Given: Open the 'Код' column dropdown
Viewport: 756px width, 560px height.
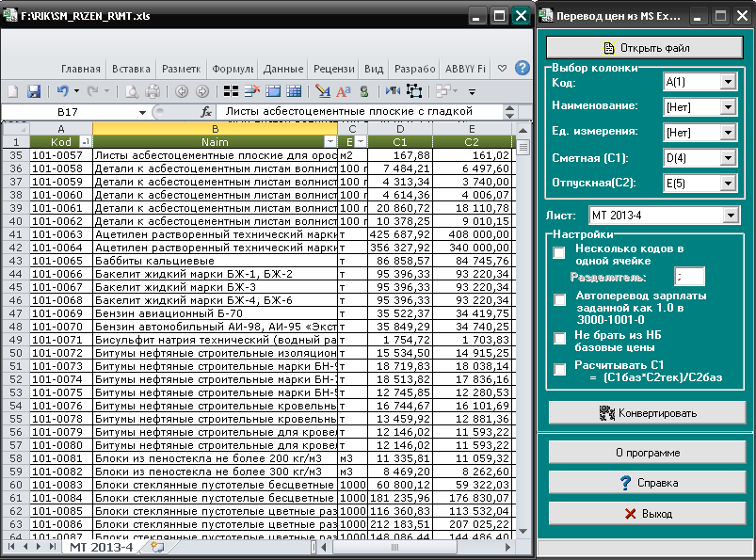Looking at the screenshot, I should [727, 83].
